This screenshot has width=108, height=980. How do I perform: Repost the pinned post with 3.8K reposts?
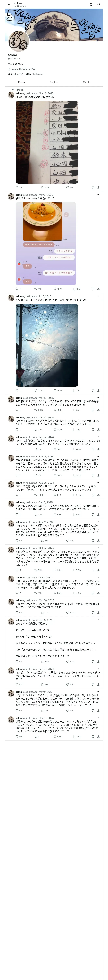(x=45, y=187)
